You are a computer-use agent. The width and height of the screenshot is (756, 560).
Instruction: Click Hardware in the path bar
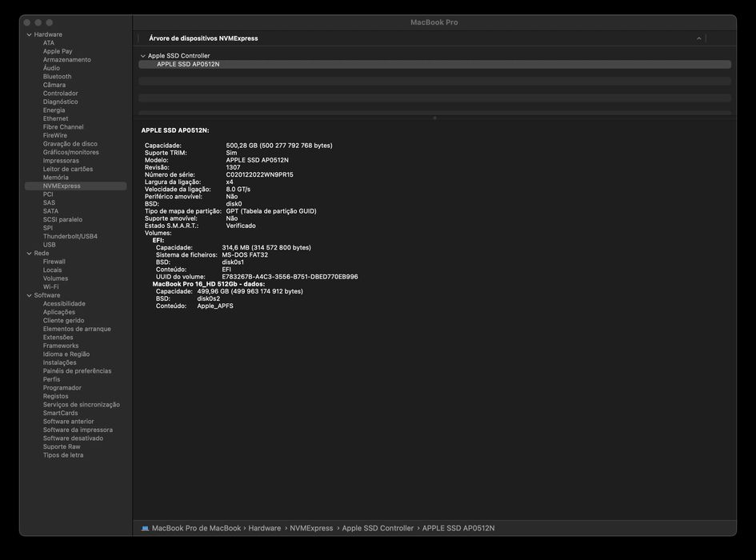[264, 528]
